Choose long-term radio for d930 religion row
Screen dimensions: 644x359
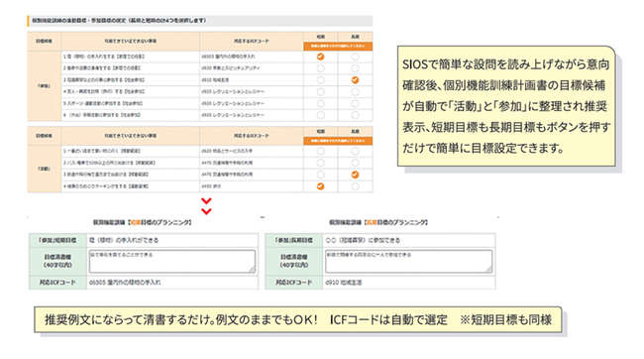click(x=355, y=68)
